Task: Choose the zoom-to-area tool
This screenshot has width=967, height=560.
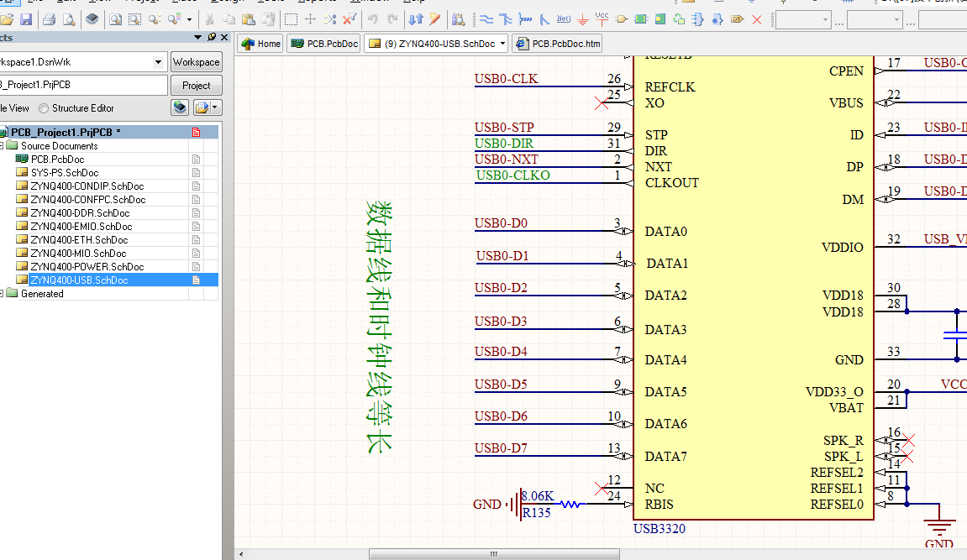Action: 134,19
